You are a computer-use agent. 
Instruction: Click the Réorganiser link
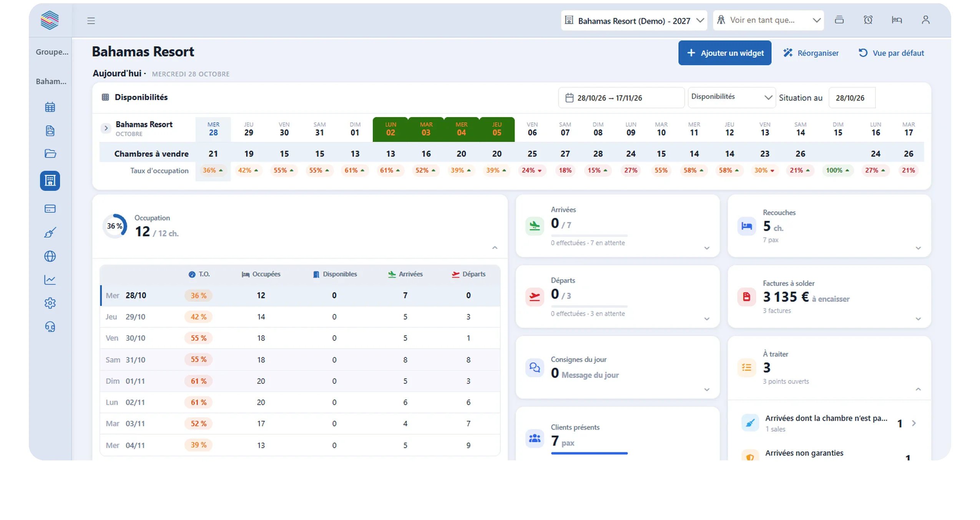pos(811,53)
